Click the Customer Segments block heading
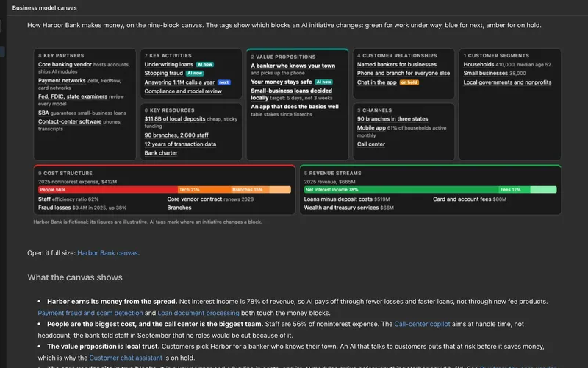Image resolution: width=588 pixels, height=368 pixels. (496, 56)
